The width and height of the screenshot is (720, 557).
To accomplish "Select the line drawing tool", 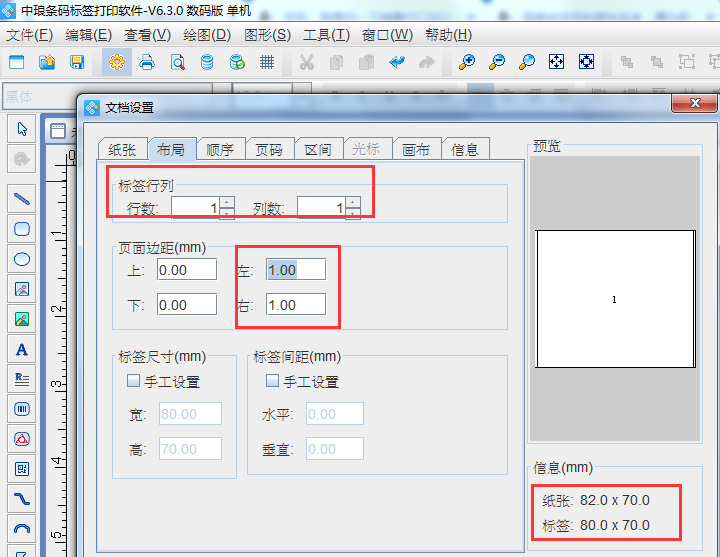I will (x=21, y=198).
